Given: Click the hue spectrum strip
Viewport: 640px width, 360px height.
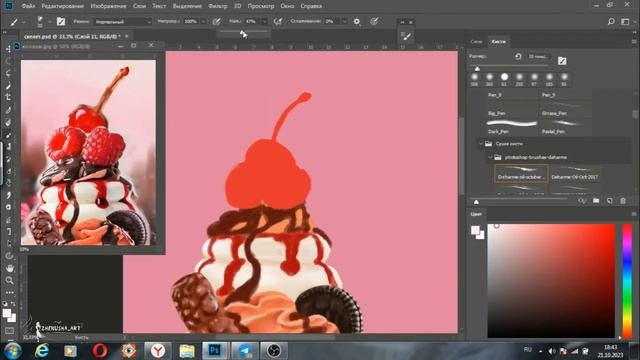Looking at the screenshot, I should point(627,280).
